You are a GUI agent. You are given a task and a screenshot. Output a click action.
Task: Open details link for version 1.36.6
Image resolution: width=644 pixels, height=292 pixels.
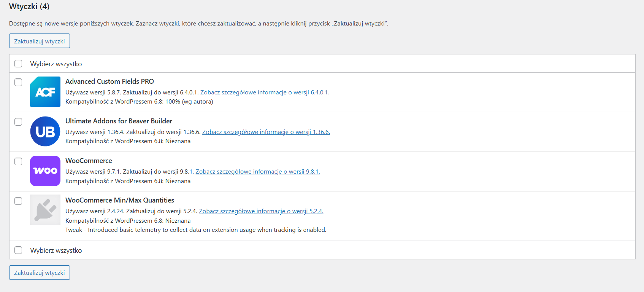pyautogui.click(x=266, y=132)
